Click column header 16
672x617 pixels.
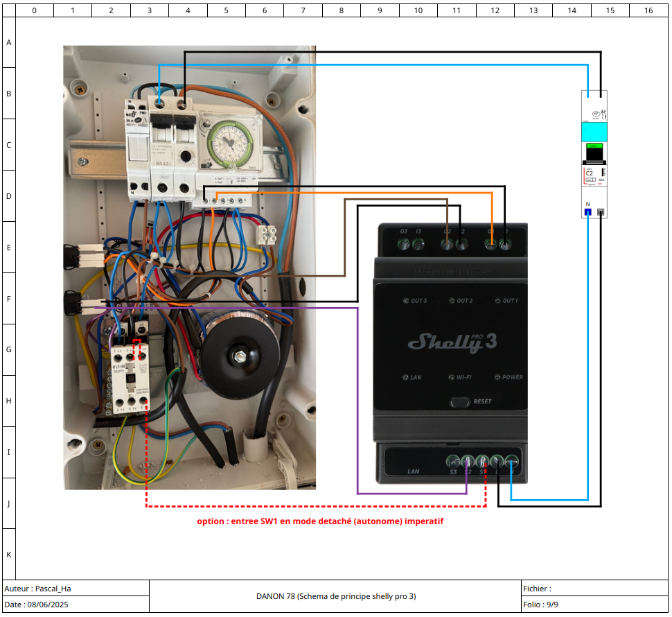click(x=649, y=10)
